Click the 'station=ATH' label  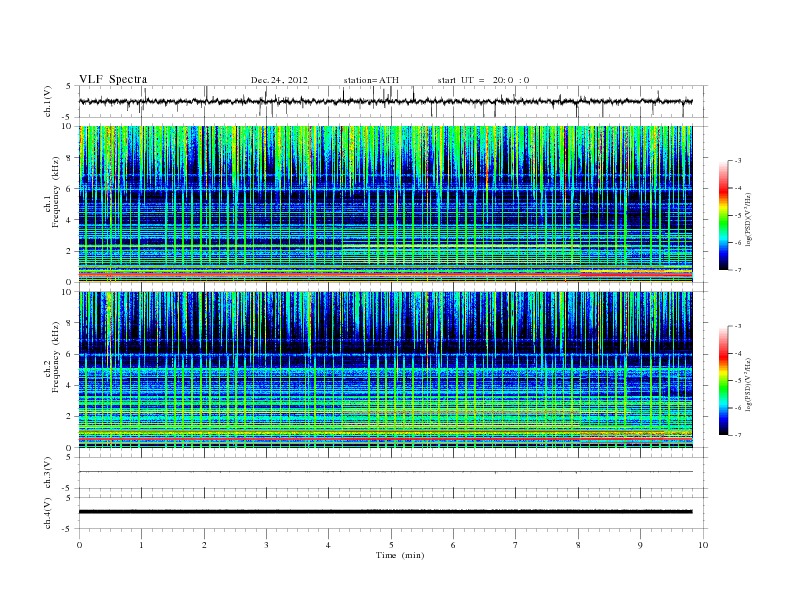371,80
